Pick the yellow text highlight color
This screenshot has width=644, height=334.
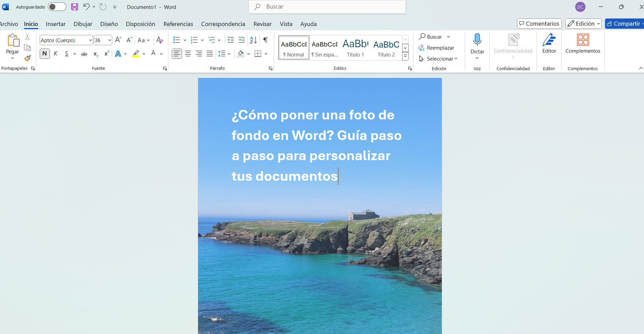[136, 53]
